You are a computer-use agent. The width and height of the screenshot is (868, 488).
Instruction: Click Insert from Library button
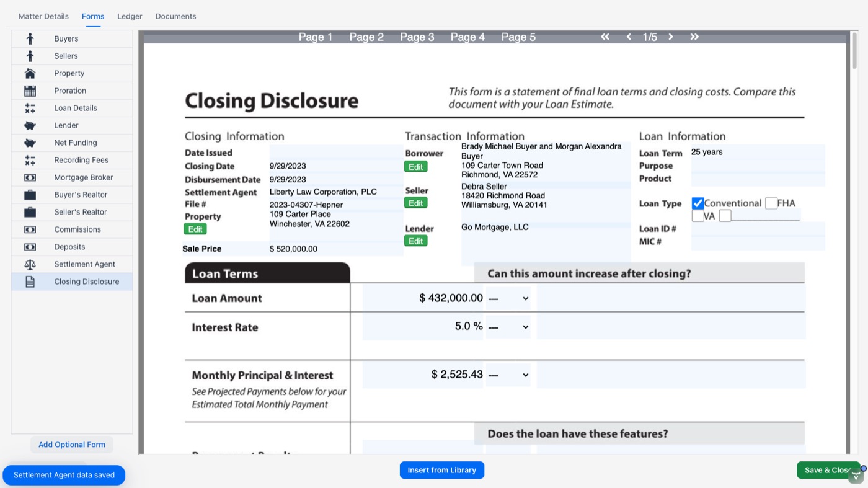pyautogui.click(x=442, y=470)
